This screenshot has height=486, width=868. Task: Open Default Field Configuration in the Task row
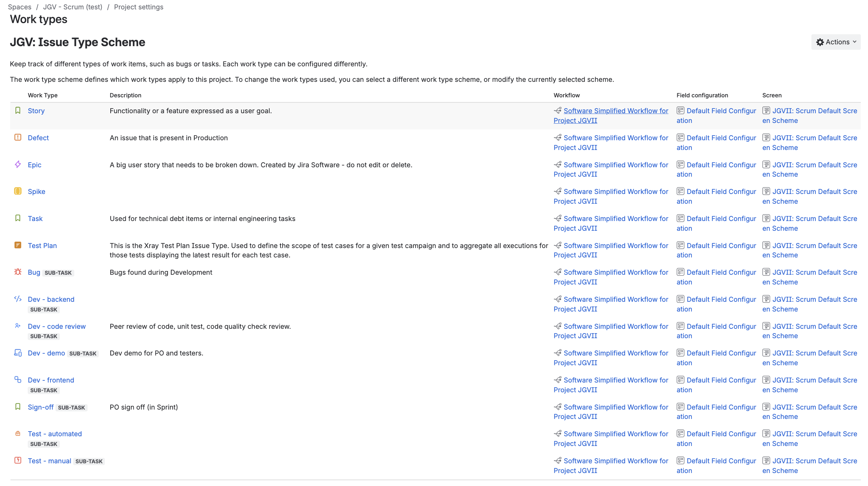(716, 223)
